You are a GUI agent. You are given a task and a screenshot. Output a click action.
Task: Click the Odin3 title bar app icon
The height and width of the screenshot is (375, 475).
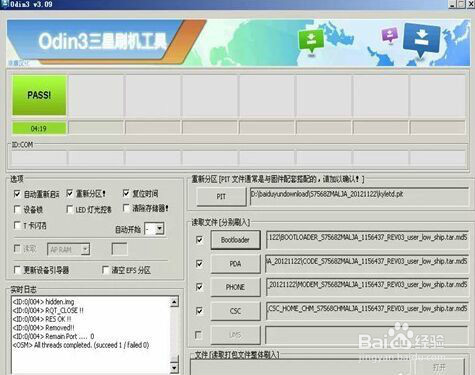(x=5, y=4)
